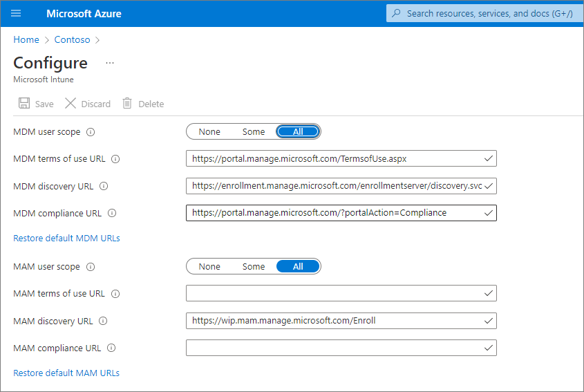
Task: Set MDM user scope to None
Action: point(209,131)
